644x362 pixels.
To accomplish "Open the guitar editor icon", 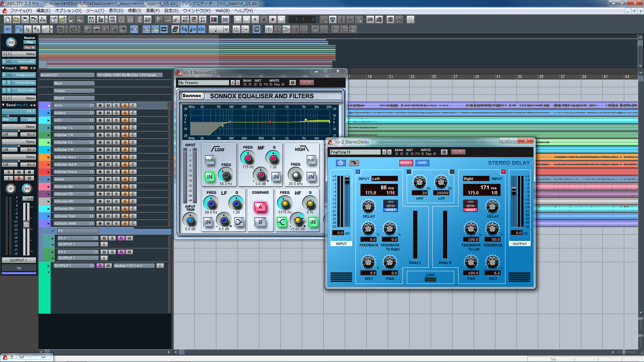I will tap(176, 19).
